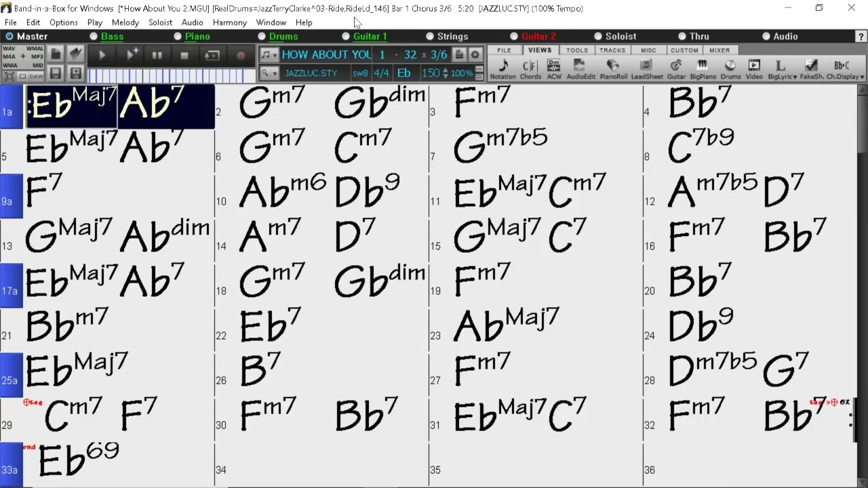This screenshot has width=868, height=488.
Task: Toggle loop playback button
Action: (x=212, y=56)
